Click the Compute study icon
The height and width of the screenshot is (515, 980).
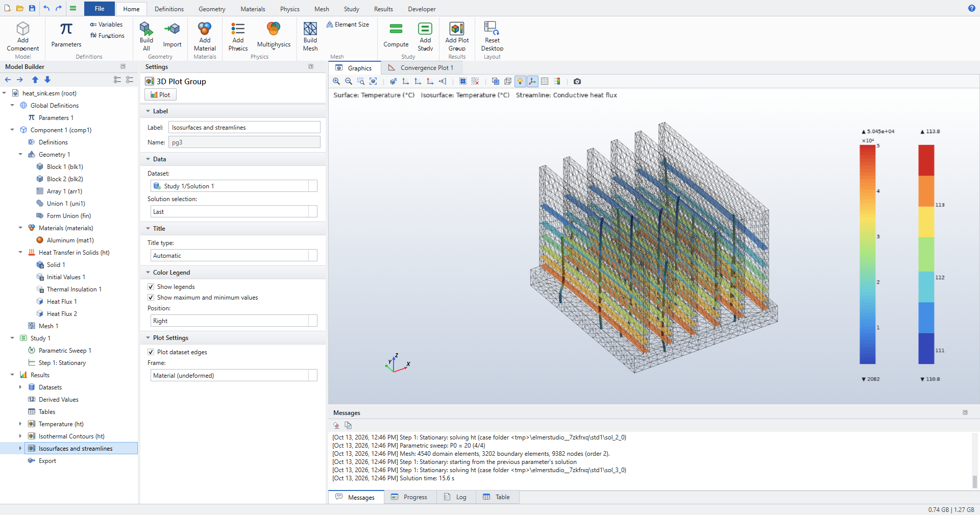(396, 35)
